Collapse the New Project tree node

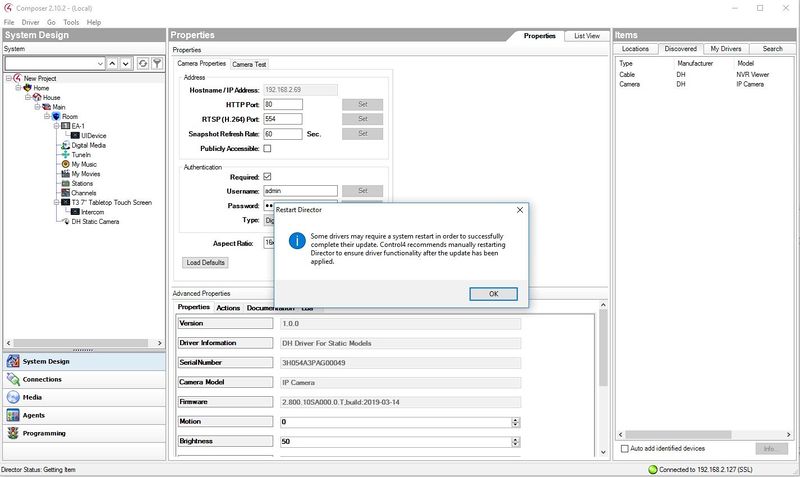click(x=9, y=78)
